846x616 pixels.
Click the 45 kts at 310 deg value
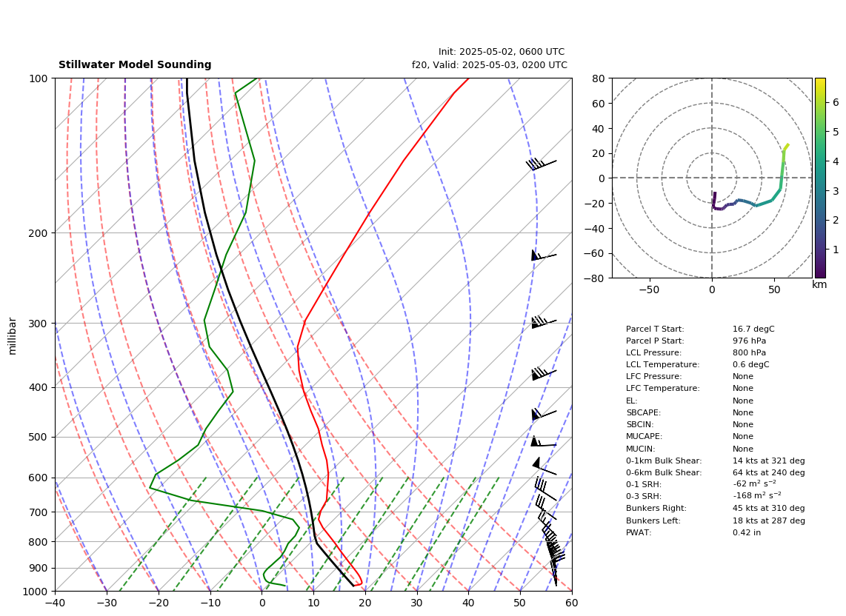coord(768,508)
